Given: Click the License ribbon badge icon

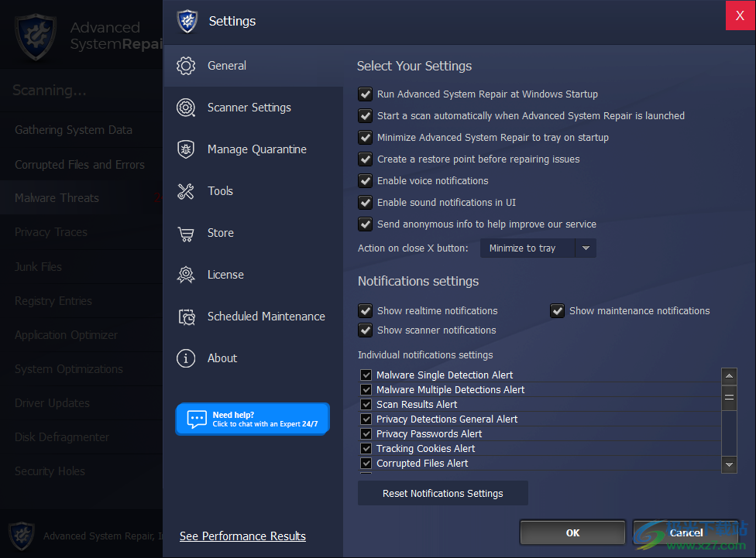Looking at the screenshot, I should (x=186, y=275).
